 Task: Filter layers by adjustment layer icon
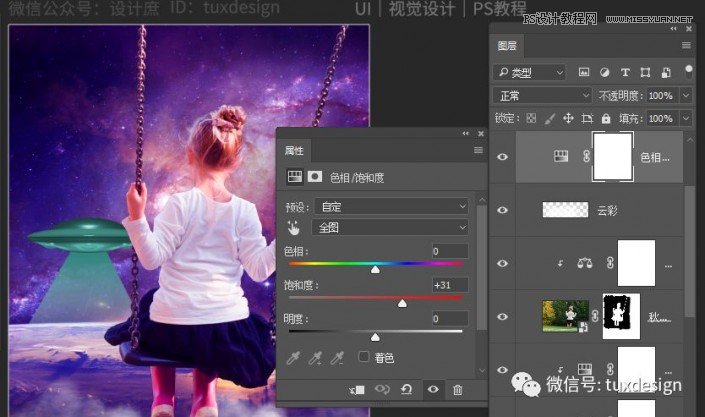(x=605, y=72)
